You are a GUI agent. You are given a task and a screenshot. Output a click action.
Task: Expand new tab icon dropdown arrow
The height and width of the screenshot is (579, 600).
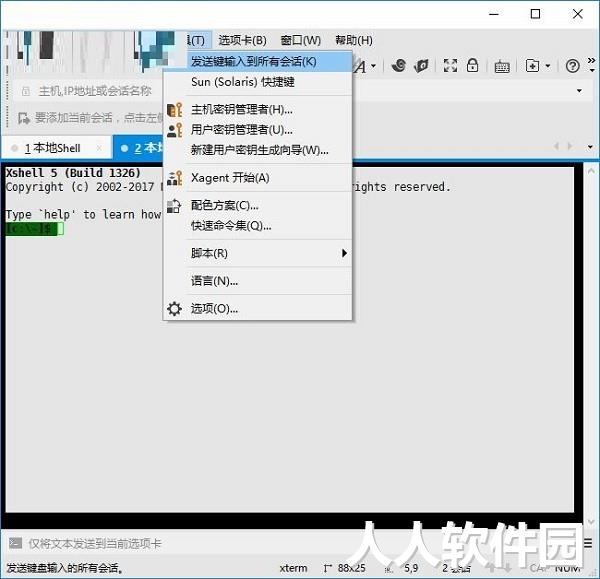click(548, 66)
